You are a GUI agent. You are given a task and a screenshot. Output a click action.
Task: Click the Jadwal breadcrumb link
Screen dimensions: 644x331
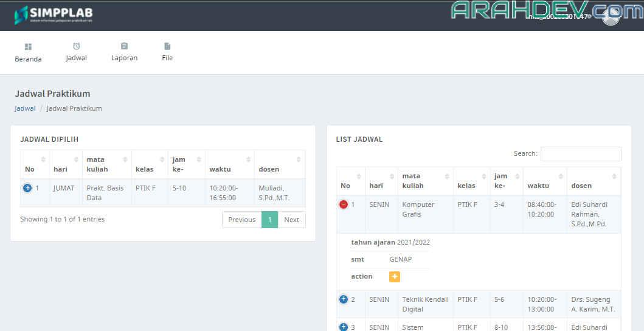click(25, 108)
